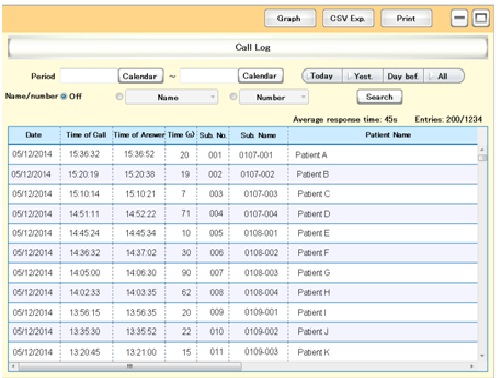
Task: Select the Patient F row
Action: click(243, 253)
